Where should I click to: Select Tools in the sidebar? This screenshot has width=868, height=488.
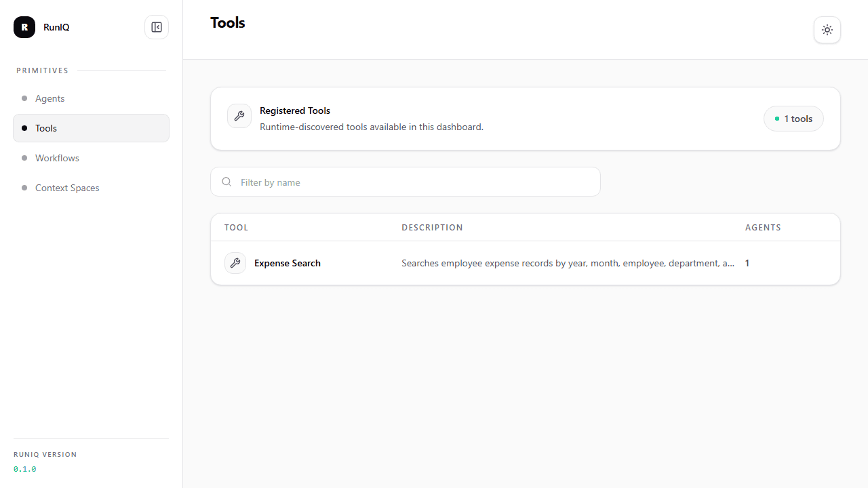pos(91,128)
